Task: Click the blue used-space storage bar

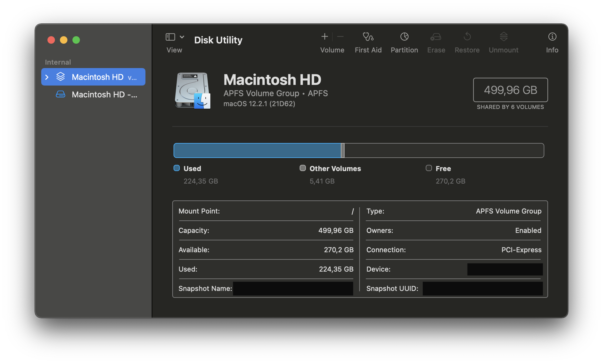Action: point(257,150)
